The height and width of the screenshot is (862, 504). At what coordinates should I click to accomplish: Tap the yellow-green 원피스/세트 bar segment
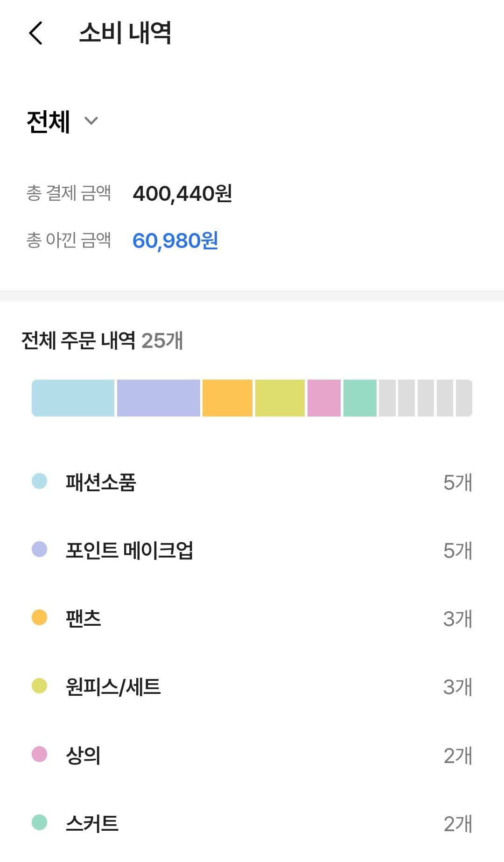pyautogui.click(x=280, y=398)
